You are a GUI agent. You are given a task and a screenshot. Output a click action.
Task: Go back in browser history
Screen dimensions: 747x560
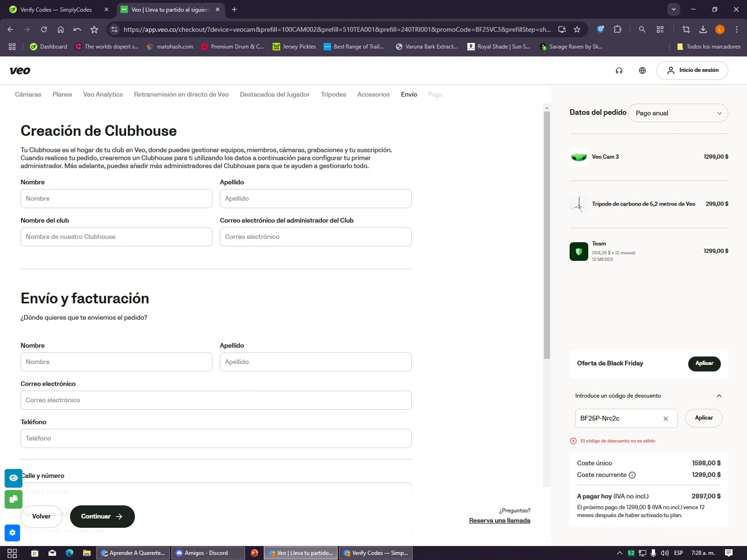point(10,29)
